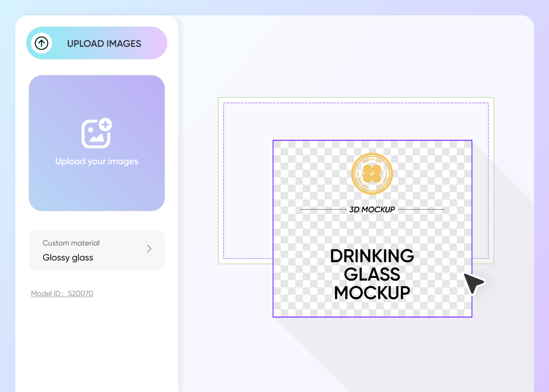Screen dimensions: 549x392
Task: Click the plus sign on the upload image icon
Action: point(105,126)
